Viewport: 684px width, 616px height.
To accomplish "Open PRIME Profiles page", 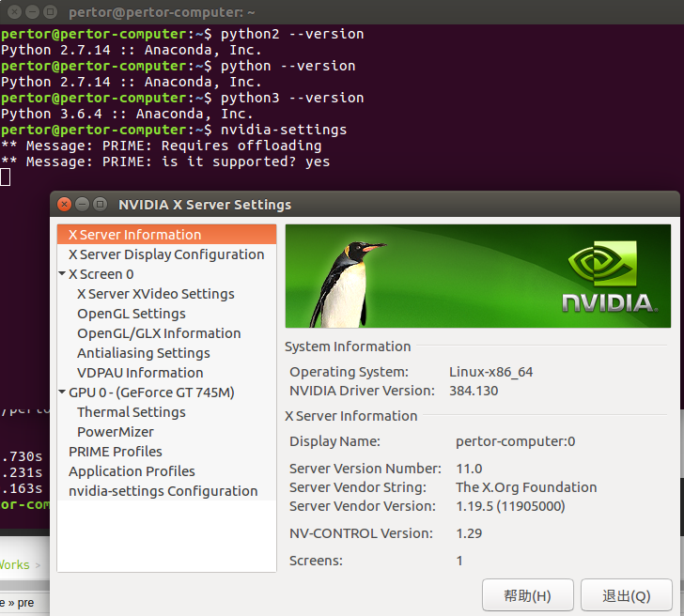I will tap(115, 452).
